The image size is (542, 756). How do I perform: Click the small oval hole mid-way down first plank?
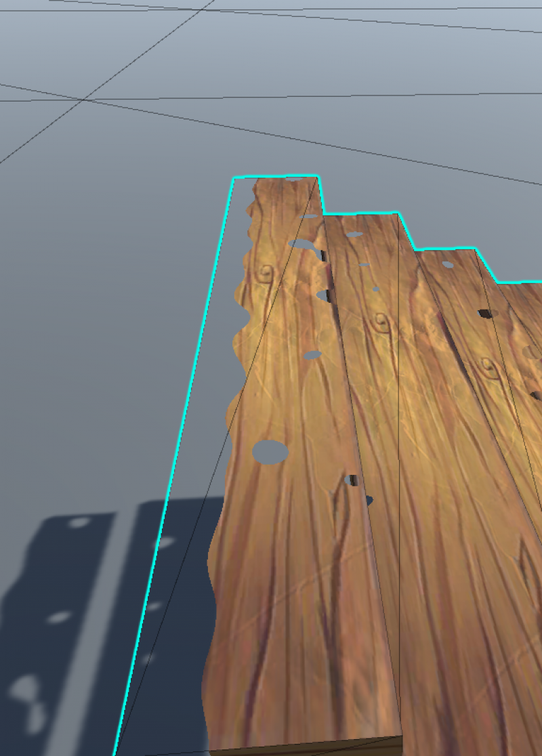(312, 354)
